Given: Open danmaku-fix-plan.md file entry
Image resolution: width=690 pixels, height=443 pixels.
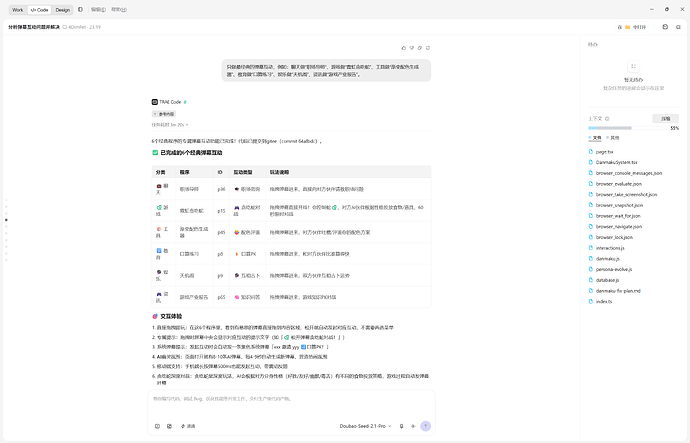Looking at the screenshot, I should 618,291.
